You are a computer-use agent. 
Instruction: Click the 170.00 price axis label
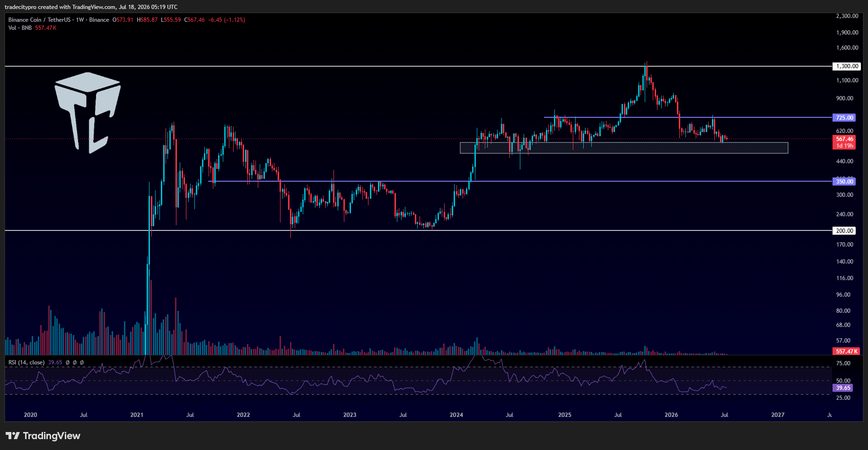coord(845,245)
